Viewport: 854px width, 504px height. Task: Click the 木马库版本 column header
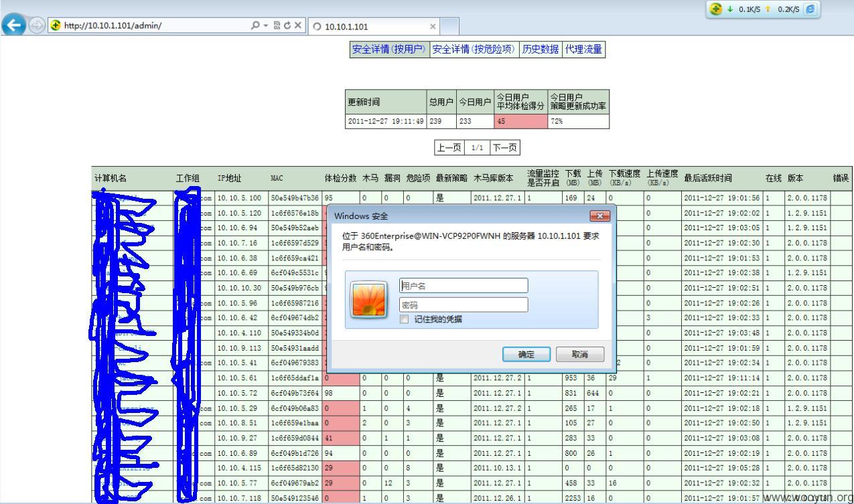click(493, 178)
